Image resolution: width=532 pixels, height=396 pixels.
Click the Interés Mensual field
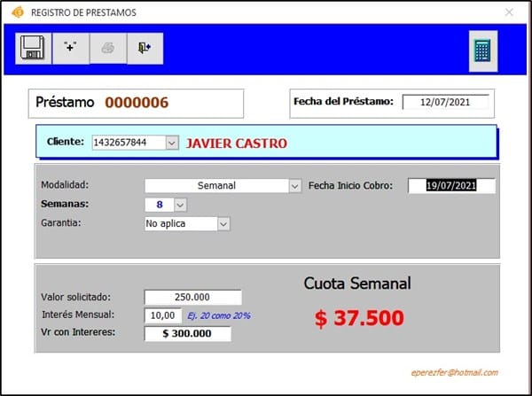point(163,315)
